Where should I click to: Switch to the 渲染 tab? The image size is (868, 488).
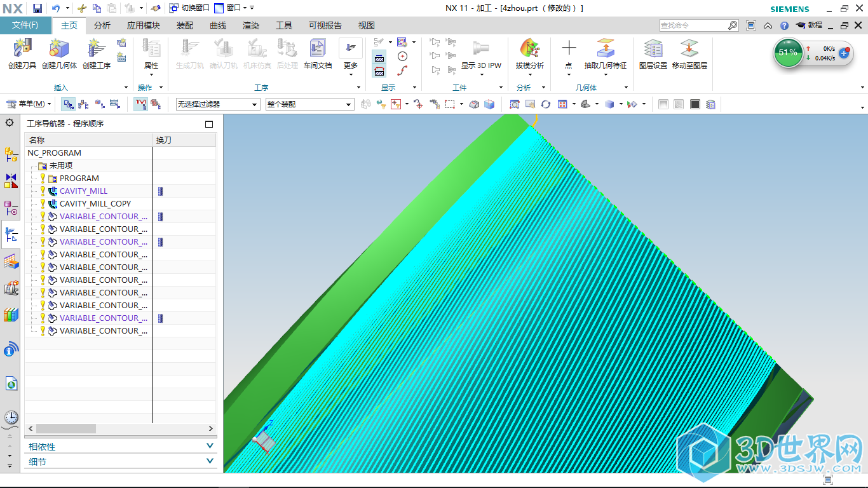point(251,25)
